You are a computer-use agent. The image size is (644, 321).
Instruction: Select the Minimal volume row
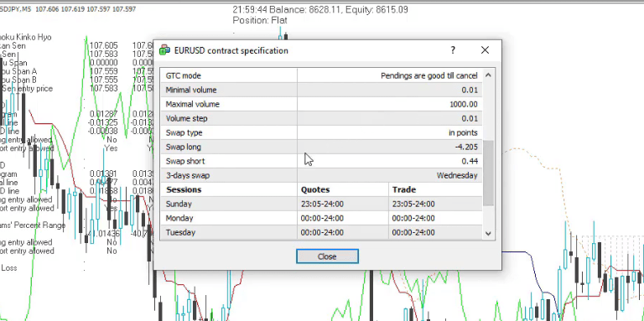pyautogui.click(x=321, y=90)
